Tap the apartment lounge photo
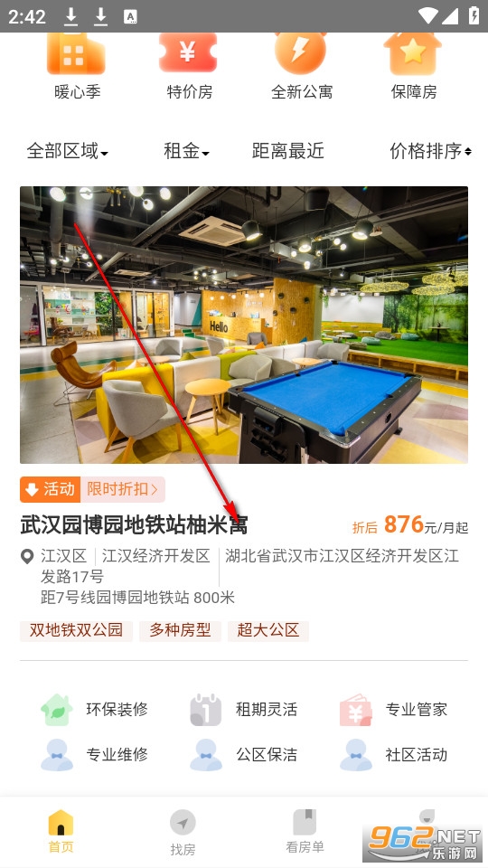488x868 pixels. coord(244,325)
